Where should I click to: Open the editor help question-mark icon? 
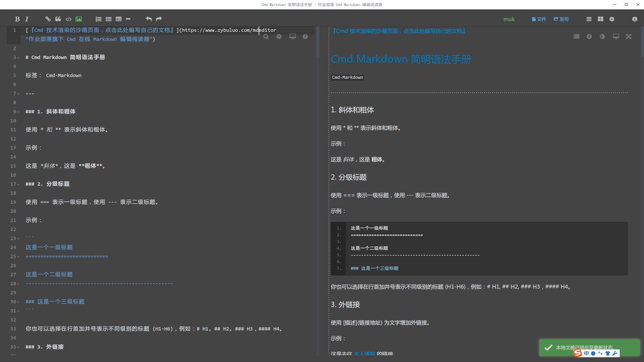(x=305, y=37)
